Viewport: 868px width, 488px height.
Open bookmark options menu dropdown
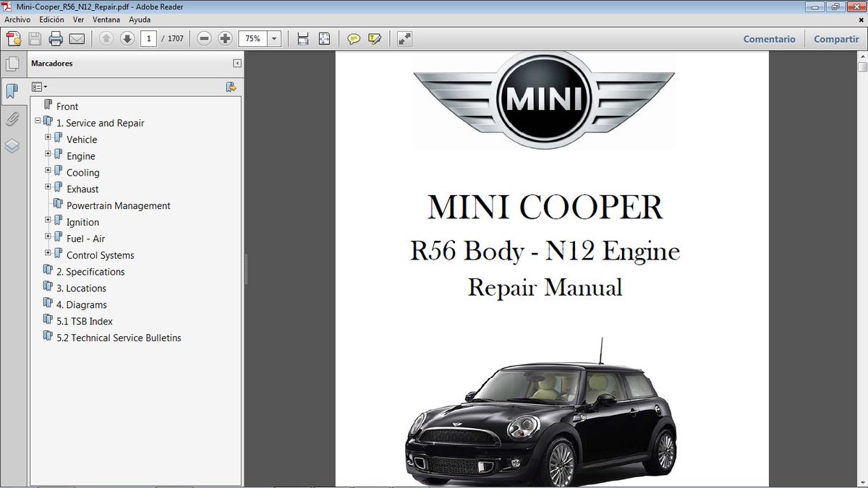[40, 87]
